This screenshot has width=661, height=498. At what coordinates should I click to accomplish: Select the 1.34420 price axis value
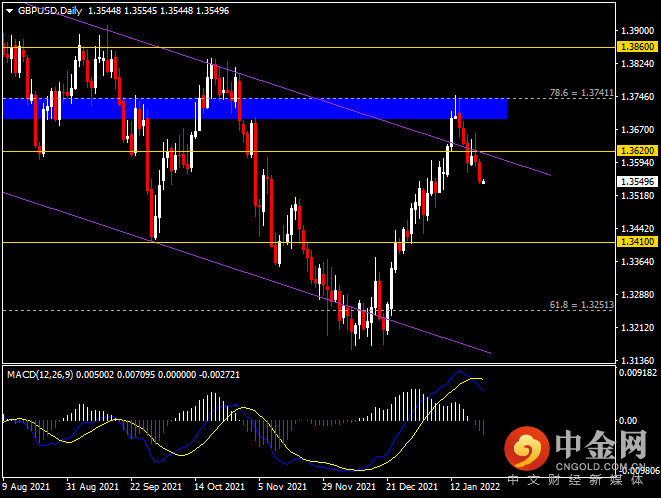638,229
